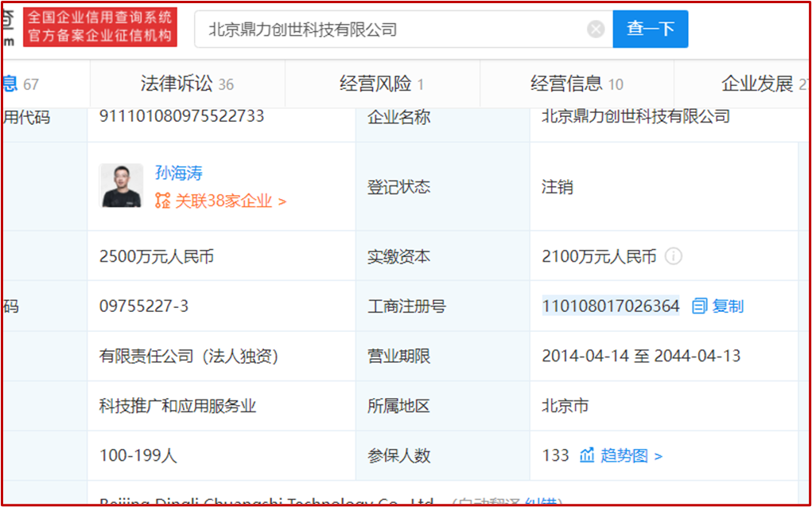The image size is (812, 507).
Task: Click the site logo at top left
Action: click(8, 29)
